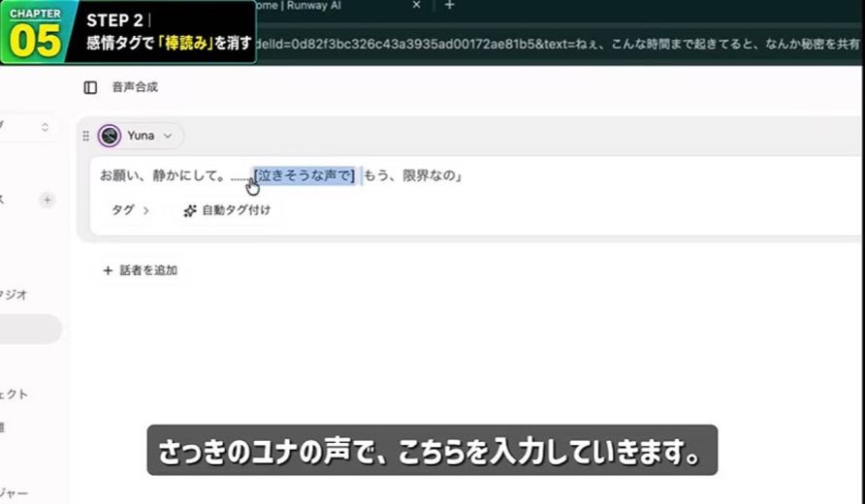Open a new browser tab

click(x=450, y=5)
